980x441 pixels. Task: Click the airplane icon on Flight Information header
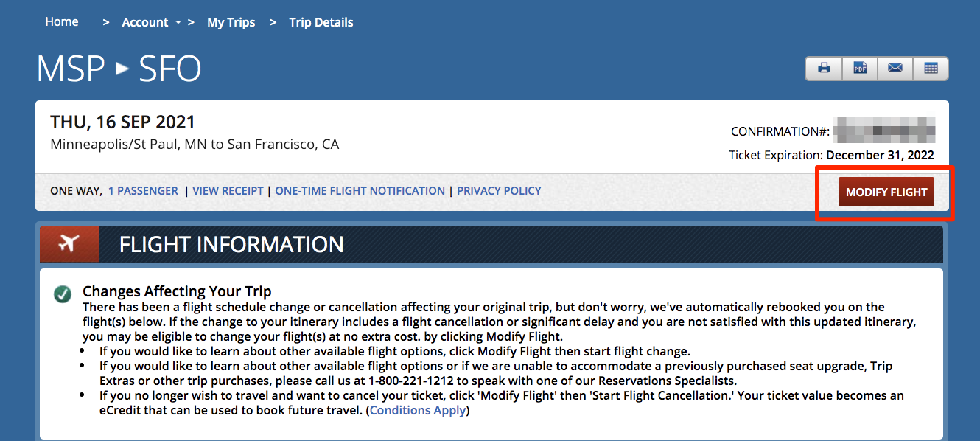(x=69, y=243)
